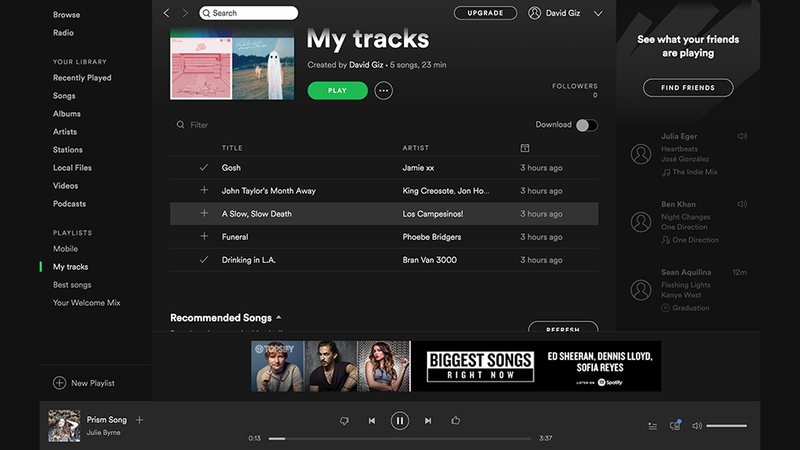Image resolution: width=800 pixels, height=450 pixels.
Task: Mute with the volume speaker icon
Action: point(697,426)
